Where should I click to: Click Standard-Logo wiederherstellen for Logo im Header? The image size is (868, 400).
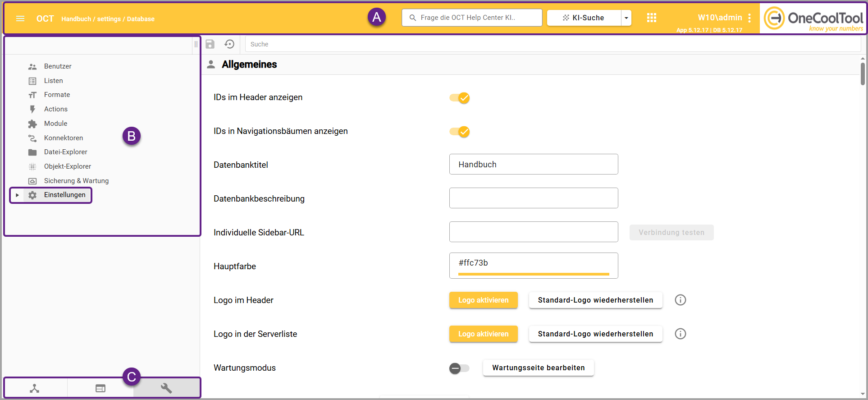595,300
